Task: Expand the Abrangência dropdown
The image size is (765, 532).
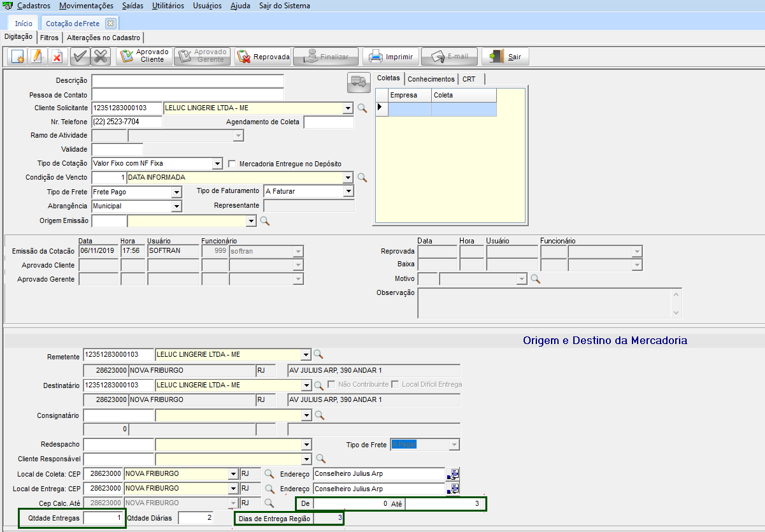Action: [176, 206]
